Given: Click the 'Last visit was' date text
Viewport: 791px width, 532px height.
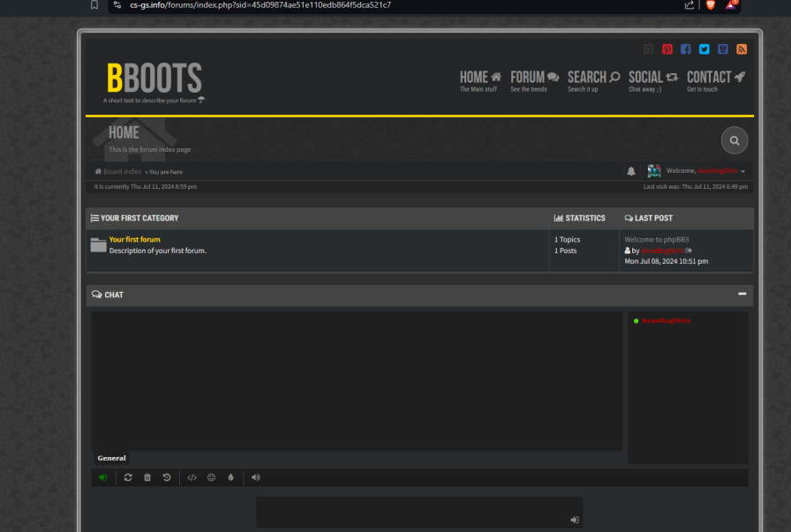Looking at the screenshot, I should coord(695,186).
